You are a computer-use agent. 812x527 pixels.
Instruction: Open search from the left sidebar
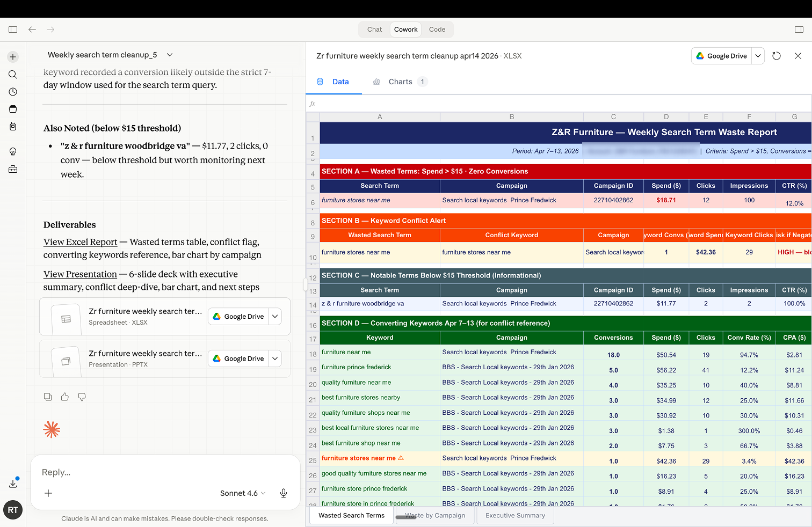pos(13,75)
